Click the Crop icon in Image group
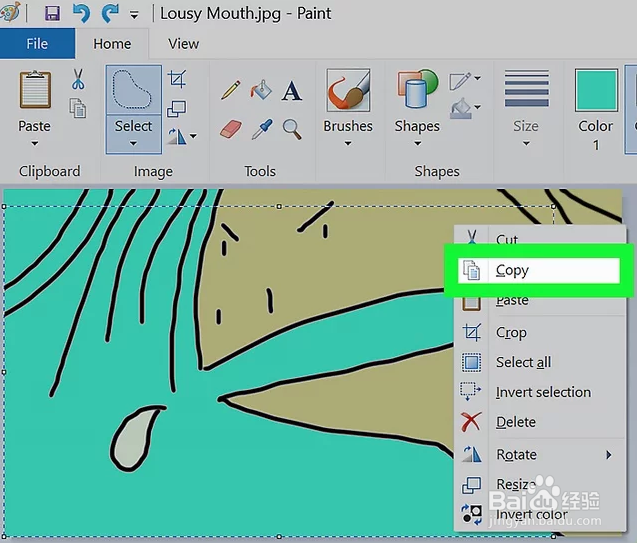 point(177,79)
